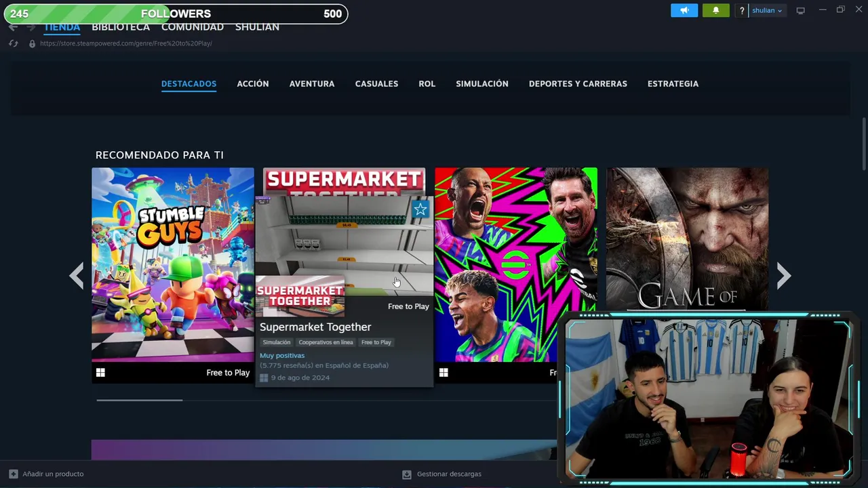This screenshot has width=868, height=488.
Task: Click the Cooperativos en línea tag
Action: 325,342
